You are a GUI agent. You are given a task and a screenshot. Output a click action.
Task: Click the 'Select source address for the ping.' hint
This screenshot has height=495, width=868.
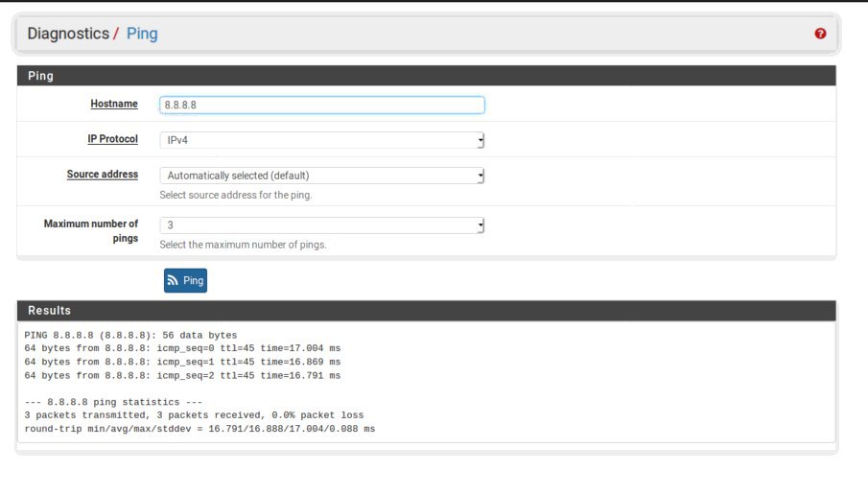(236, 195)
